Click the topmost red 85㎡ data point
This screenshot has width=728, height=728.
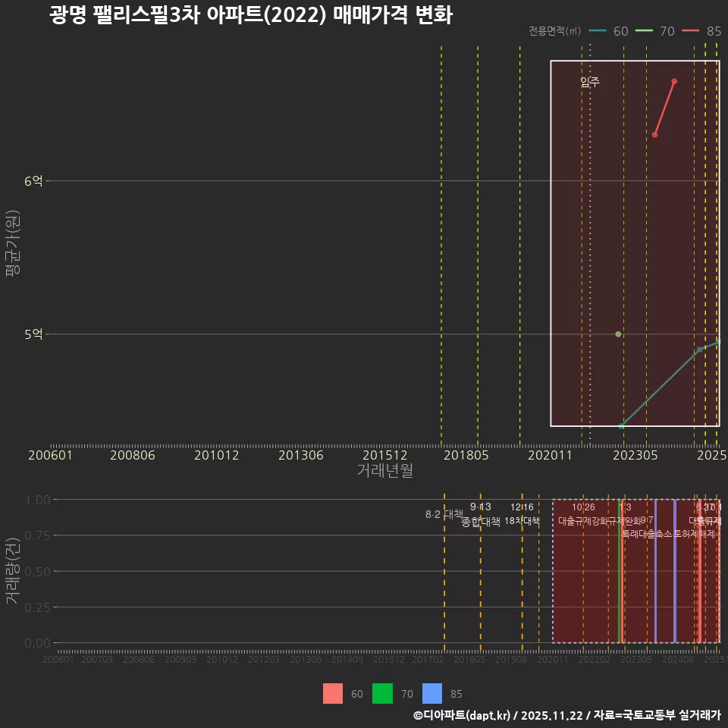pos(674,80)
